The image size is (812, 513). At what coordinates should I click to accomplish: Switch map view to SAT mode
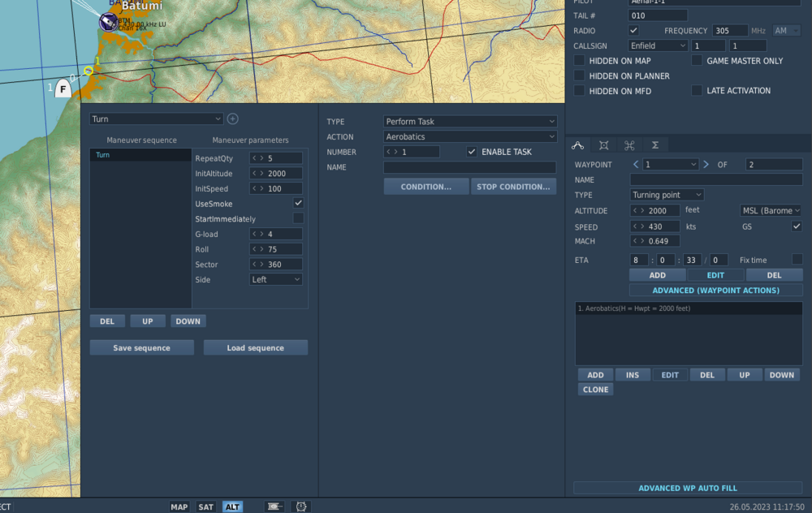(206, 507)
